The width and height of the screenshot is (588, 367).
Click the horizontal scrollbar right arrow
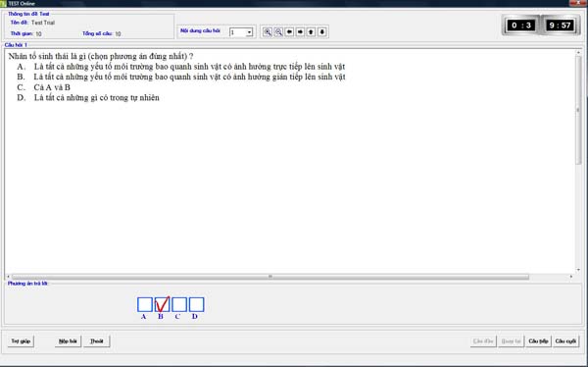(571, 277)
